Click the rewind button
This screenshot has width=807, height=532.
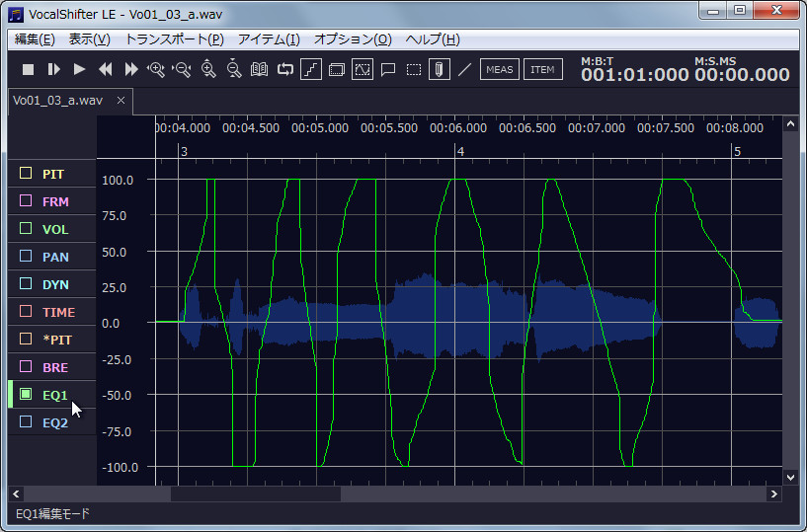tap(106, 69)
